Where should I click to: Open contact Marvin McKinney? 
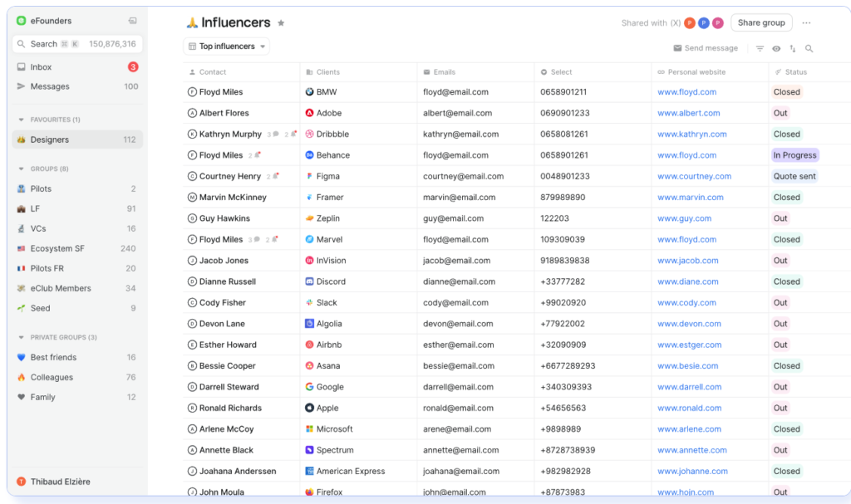[x=233, y=197]
